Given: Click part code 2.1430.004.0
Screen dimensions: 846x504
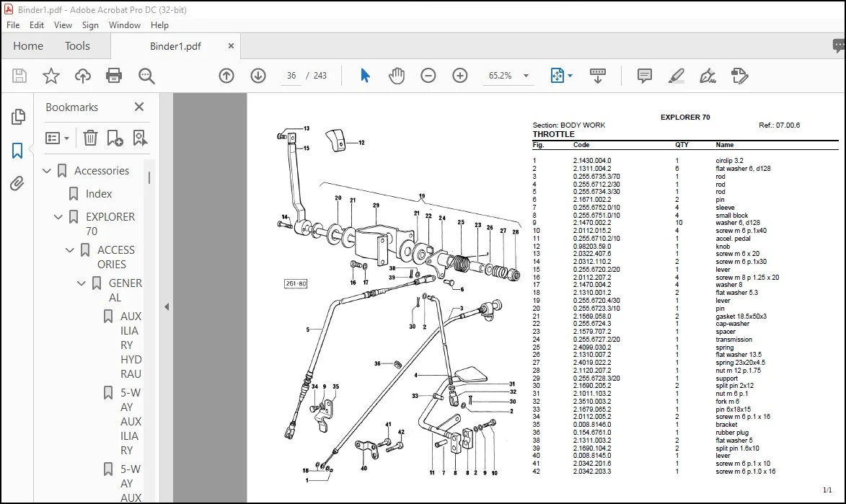Looking at the screenshot, I should click(592, 161).
